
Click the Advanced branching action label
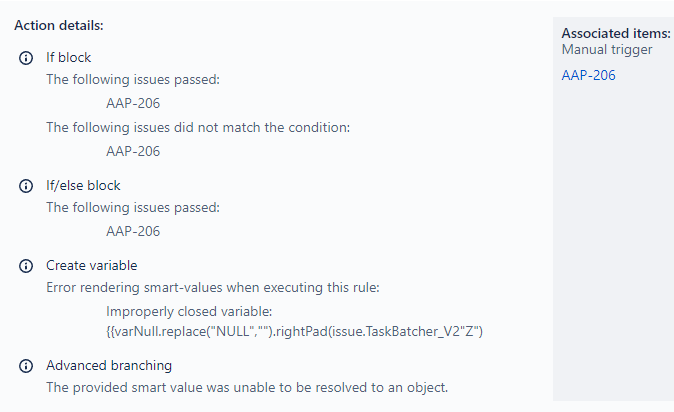(109, 365)
